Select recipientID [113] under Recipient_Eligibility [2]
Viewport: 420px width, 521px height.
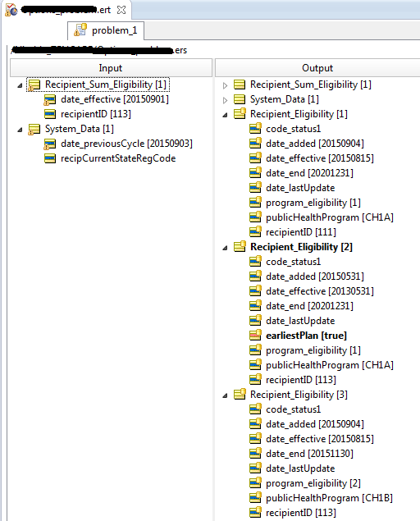301,380
